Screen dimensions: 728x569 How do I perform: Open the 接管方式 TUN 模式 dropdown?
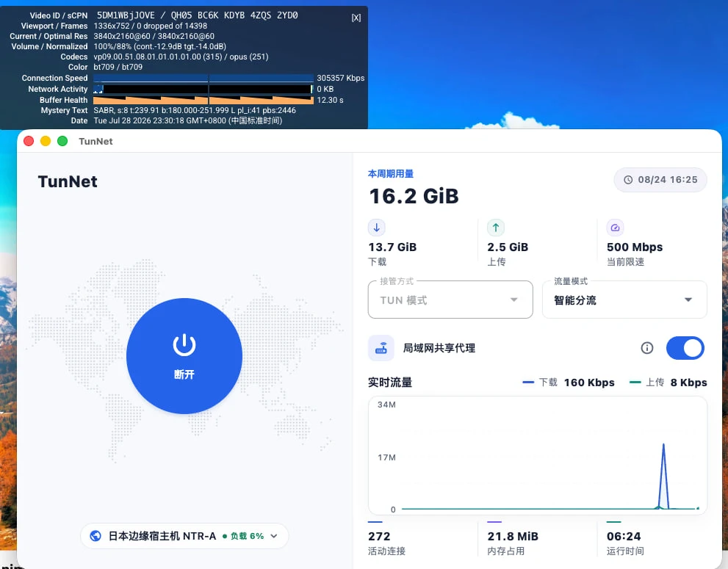tap(450, 300)
